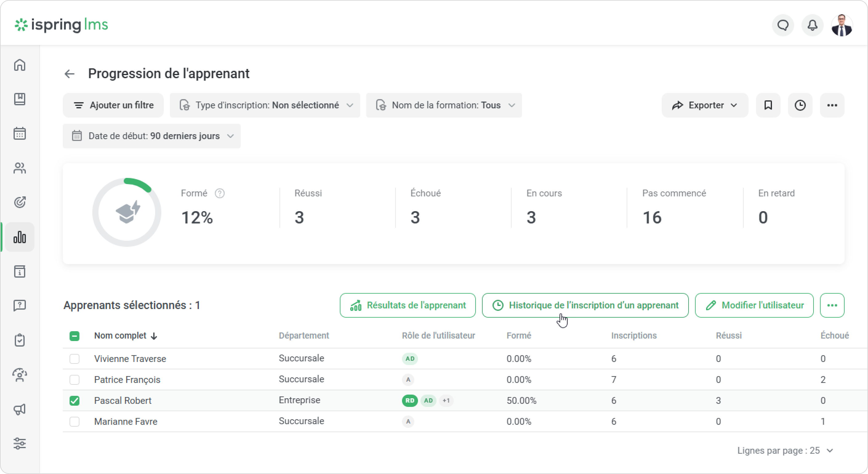Image resolution: width=868 pixels, height=474 pixels.
Task: Open the notifications bell icon
Action: [812, 25]
